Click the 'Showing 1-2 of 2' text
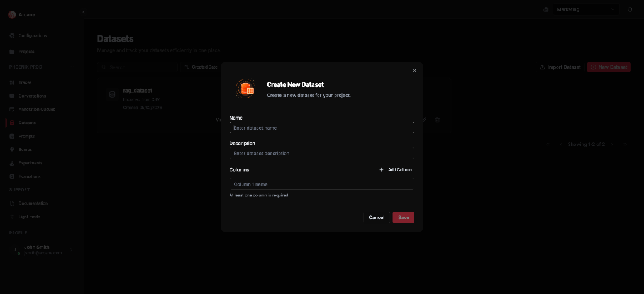644x294 pixels. coord(586,144)
